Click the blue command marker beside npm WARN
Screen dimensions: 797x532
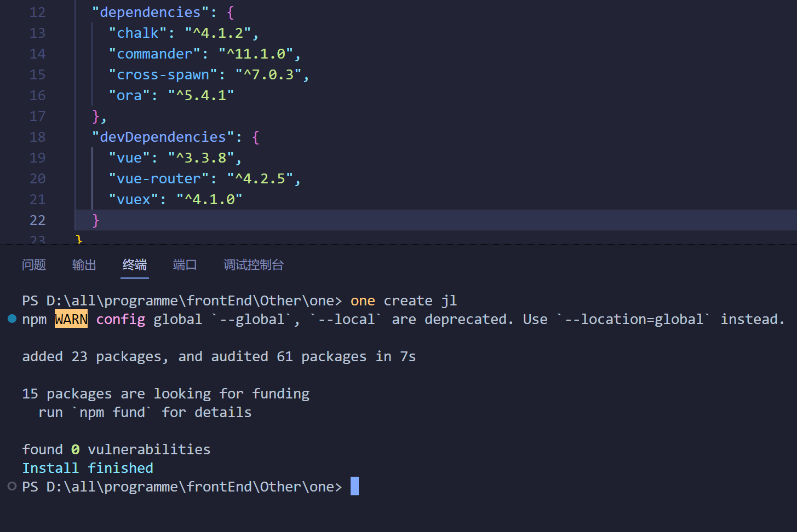(12, 319)
